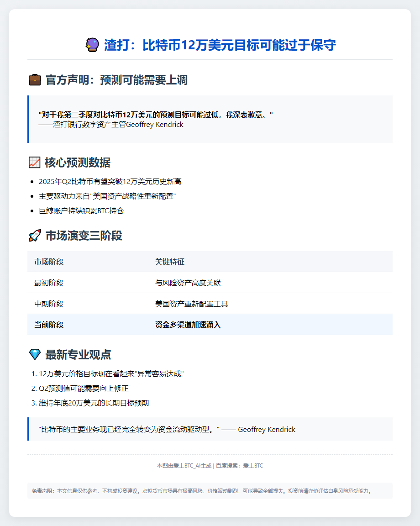Image resolution: width=420 pixels, height=526 pixels.
Task: Click the bullet about 美国资产战略性重新配置
Action: click(x=107, y=196)
